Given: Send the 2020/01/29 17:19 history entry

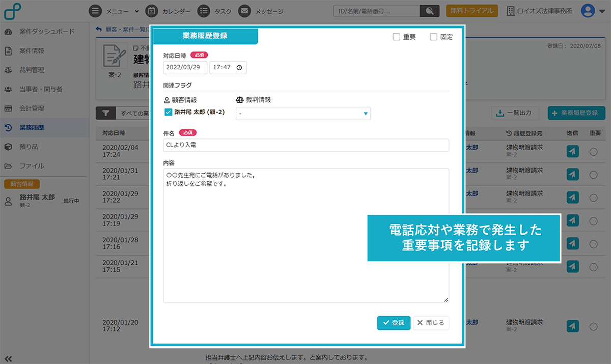Looking at the screenshot, I should click(572, 220).
